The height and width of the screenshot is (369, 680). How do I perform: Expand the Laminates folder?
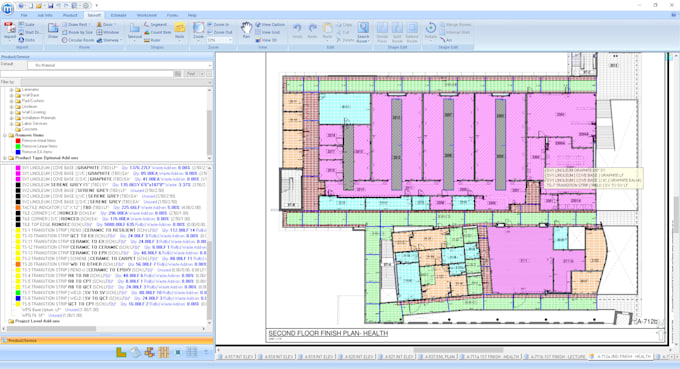tap(12, 90)
